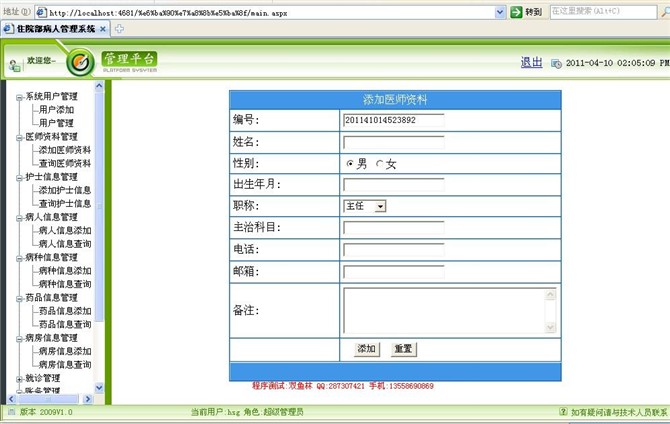Collapse the 病人信息管理 tree node
Viewport: 670px width, 424px height.
[19, 218]
